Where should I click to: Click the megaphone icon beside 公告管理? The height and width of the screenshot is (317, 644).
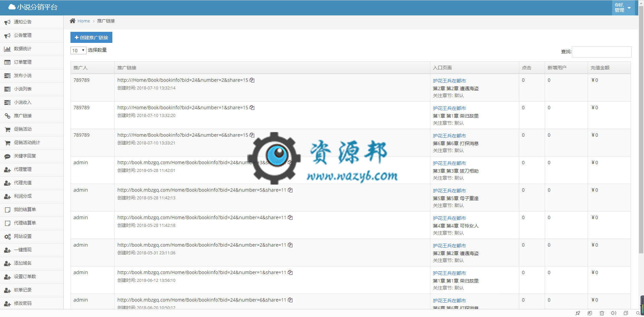[x=7, y=36]
